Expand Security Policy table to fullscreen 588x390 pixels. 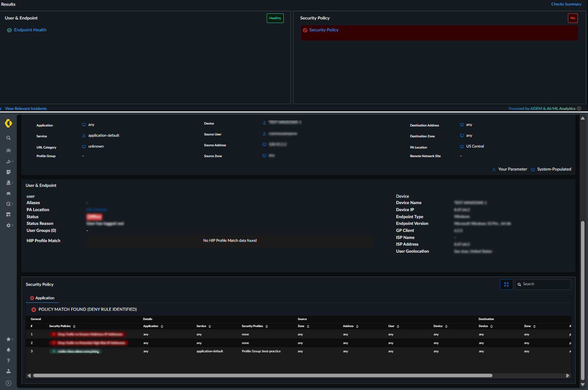click(506, 284)
